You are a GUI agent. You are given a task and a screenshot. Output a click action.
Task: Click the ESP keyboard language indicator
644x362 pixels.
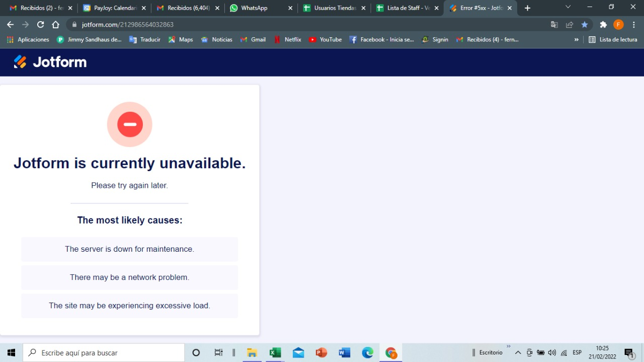point(577,352)
